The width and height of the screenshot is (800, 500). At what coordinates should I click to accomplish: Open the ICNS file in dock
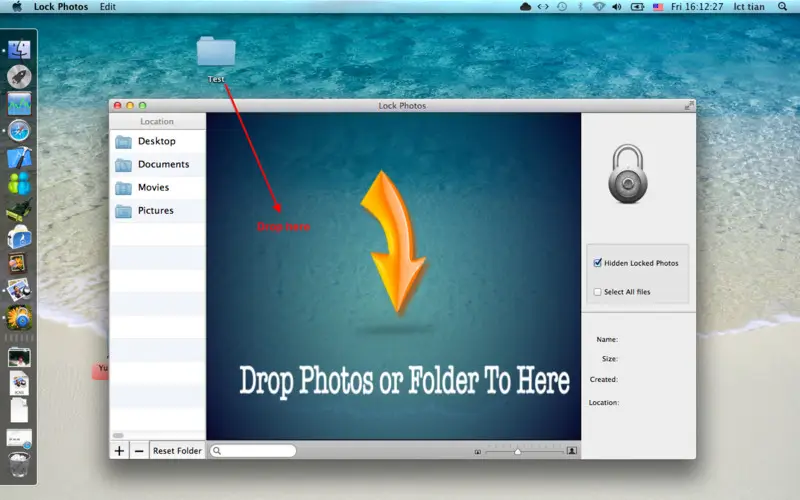pos(19,383)
